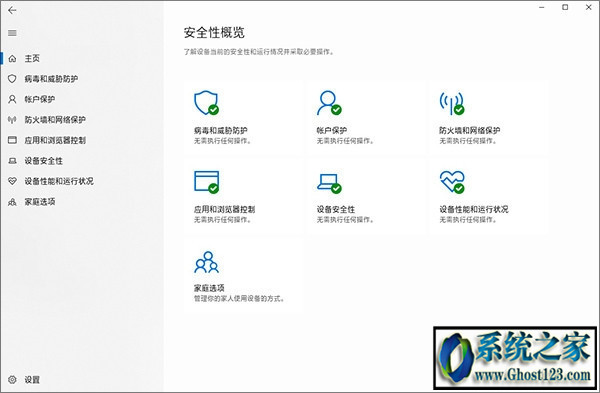
Task: Open the 防火墙和网络保护 tile title
Action: pyautogui.click(x=470, y=130)
